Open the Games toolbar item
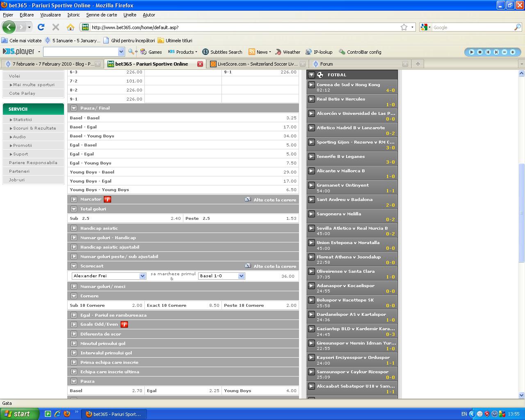525x420 pixels. [x=151, y=52]
